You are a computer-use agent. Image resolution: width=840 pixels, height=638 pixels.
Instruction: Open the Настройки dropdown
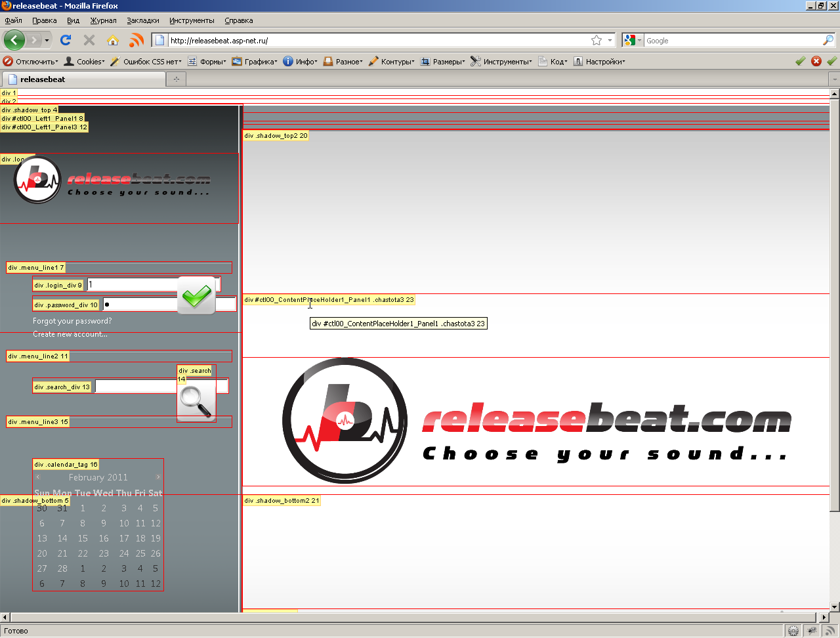pos(600,61)
